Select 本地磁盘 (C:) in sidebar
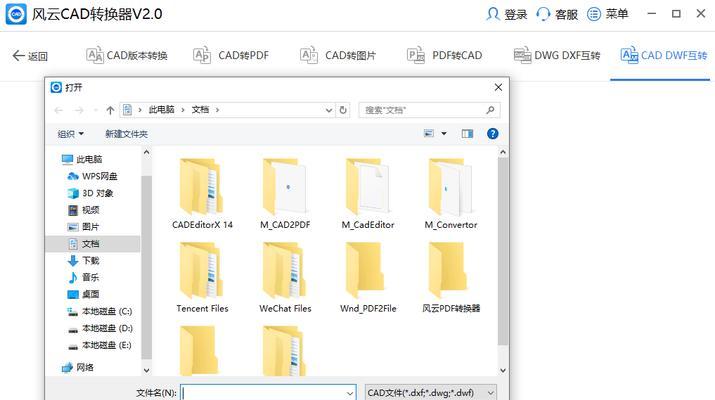 [100, 312]
